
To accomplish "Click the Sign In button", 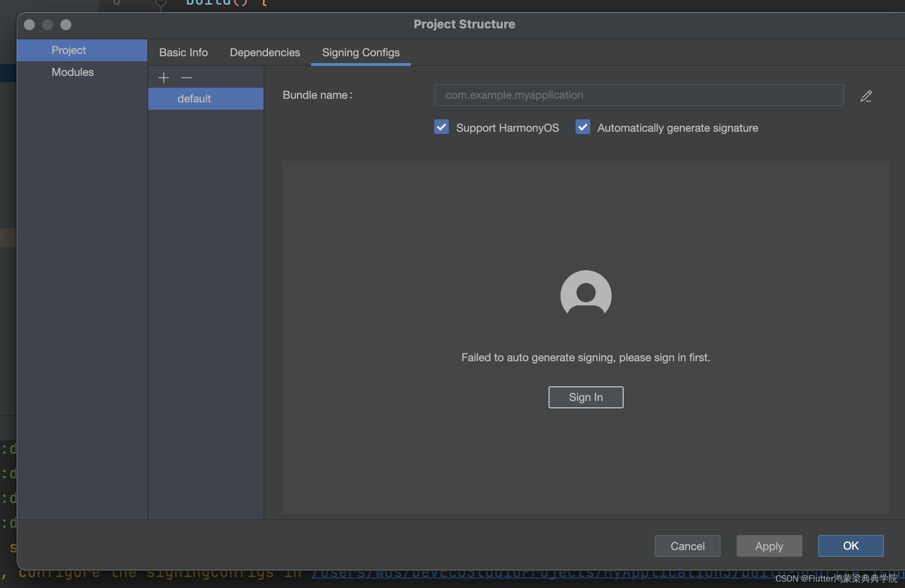I will point(586,397).
